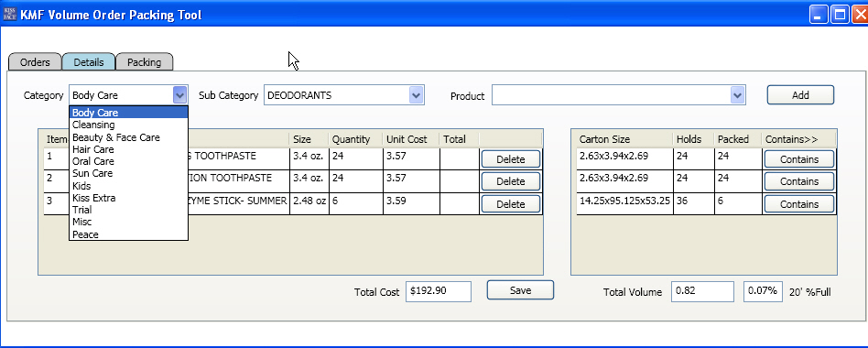Click unit cost 3.59 cell
868x348 pixels.
[411, 203]
